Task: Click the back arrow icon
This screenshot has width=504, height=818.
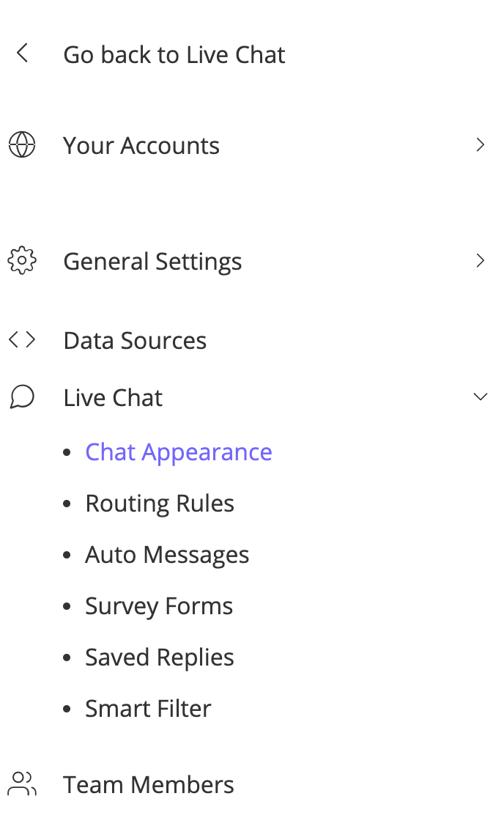Action: tap(22, 54)
